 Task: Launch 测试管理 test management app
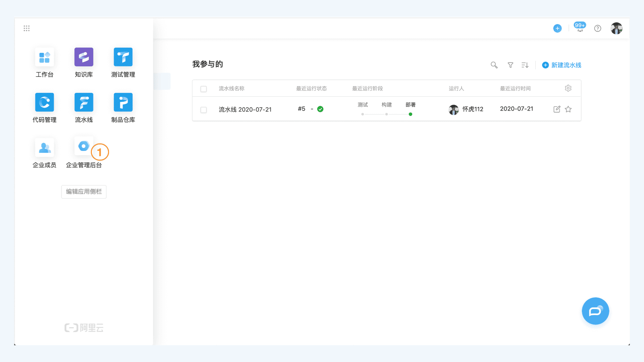coord(123,57)
